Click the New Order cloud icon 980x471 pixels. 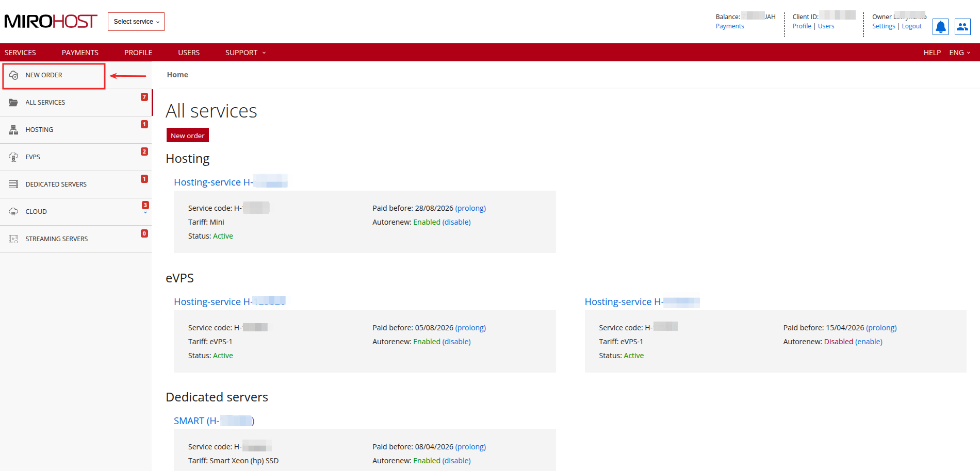click(x=14, y=75)
